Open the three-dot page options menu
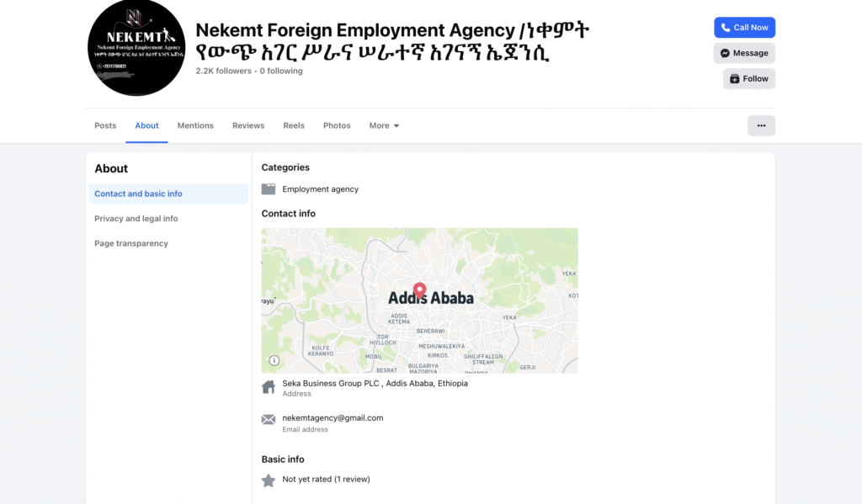 [x=761, y=125]
